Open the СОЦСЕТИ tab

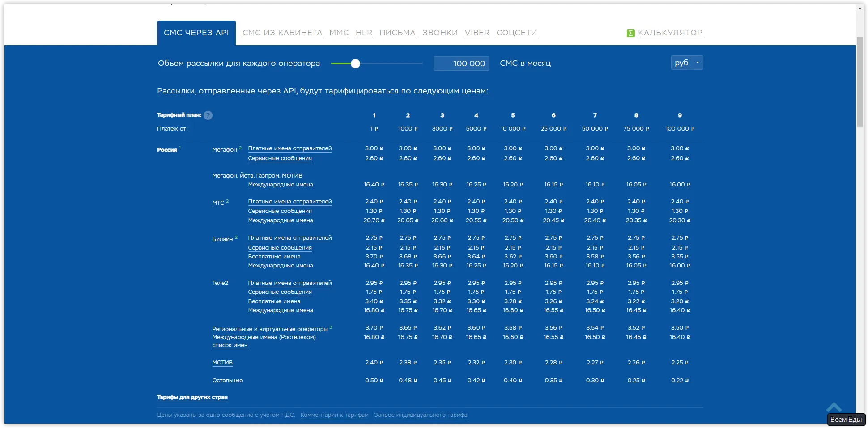[517, 33]
